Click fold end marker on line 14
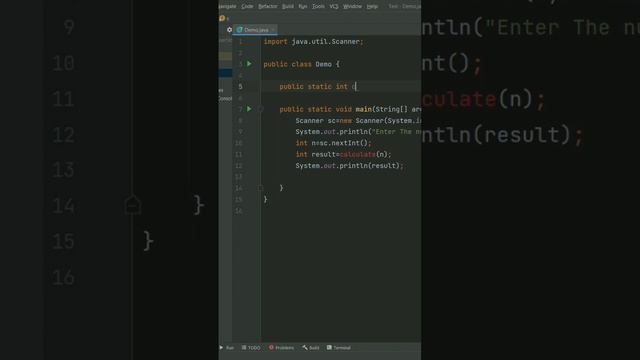640x360 pixels. tap(260, 188)
